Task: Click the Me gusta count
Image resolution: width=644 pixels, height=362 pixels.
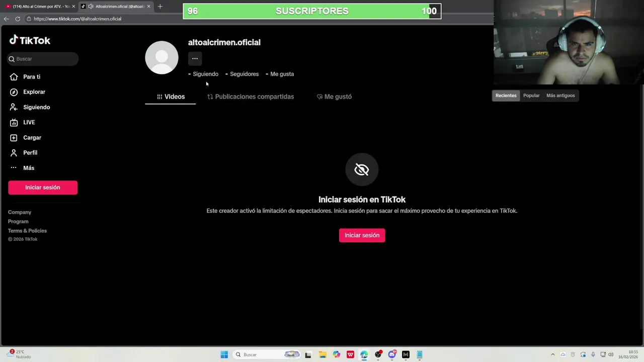Action: (280, 74)
